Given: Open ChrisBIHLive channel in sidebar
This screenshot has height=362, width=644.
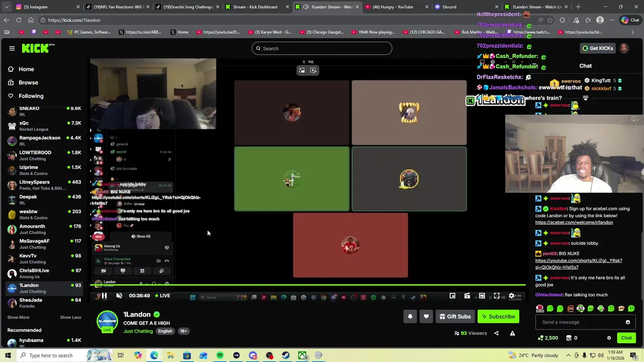Looking at the screenshot, I should click(44, 274).
